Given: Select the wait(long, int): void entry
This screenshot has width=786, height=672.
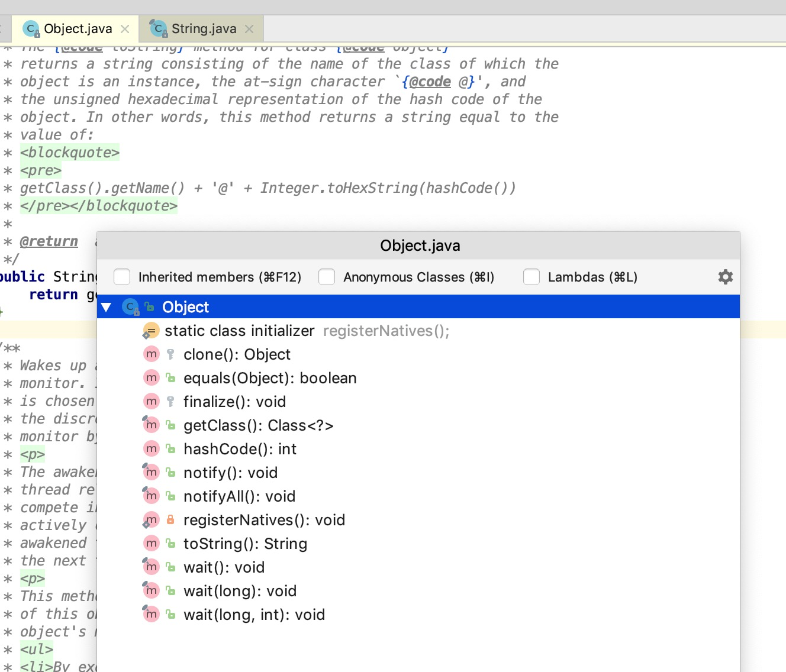Looking at the screenshot, I should (x=255, y=614).
